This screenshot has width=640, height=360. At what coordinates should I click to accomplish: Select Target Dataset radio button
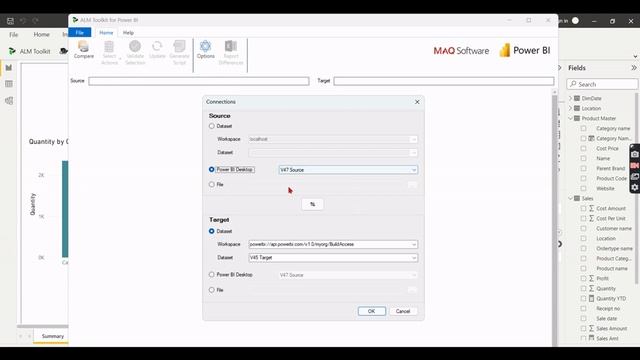[211, 231]
